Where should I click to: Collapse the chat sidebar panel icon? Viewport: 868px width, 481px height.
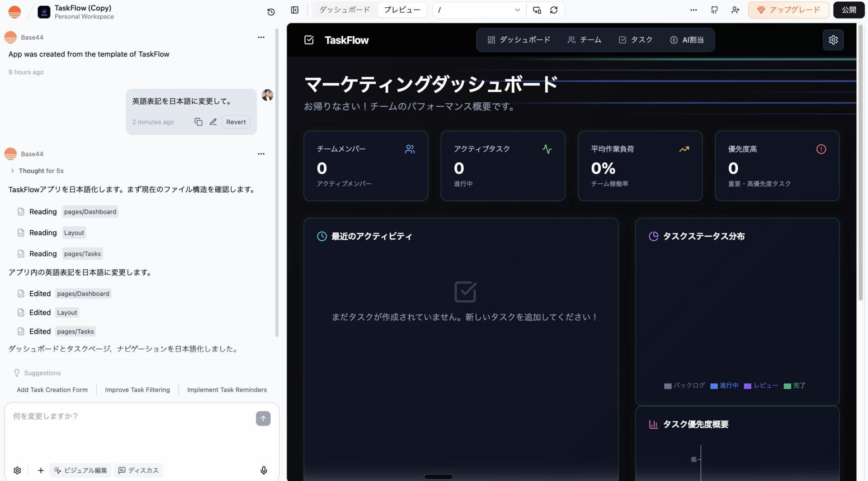(x=295, y=10)
